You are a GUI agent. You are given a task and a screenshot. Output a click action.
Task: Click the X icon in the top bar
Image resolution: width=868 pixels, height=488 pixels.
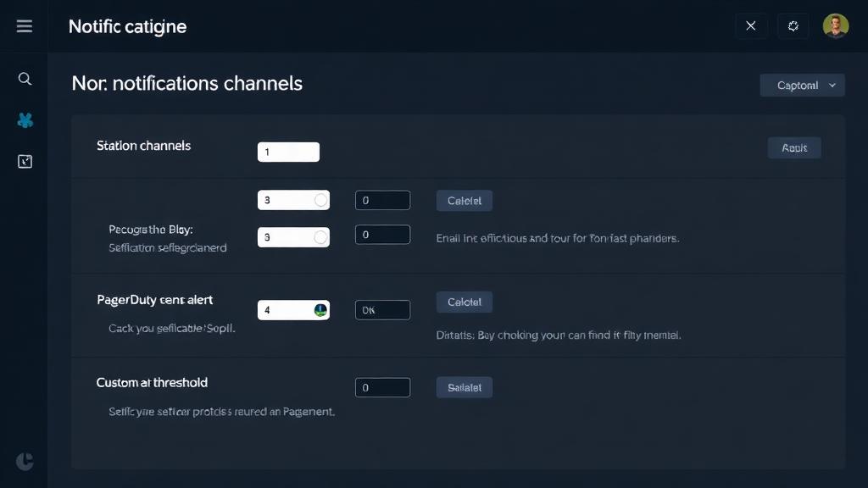(x=751, y=25)
